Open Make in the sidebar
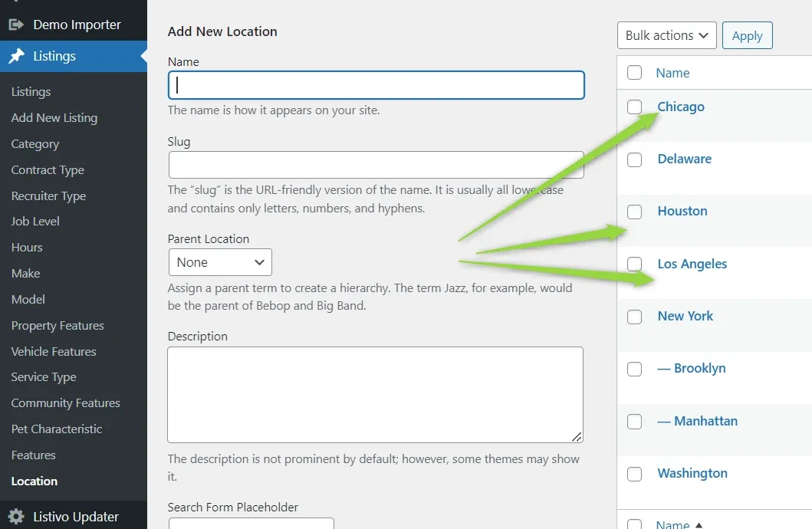Screen dimensions: 812x529 click(x=26, y=273)
